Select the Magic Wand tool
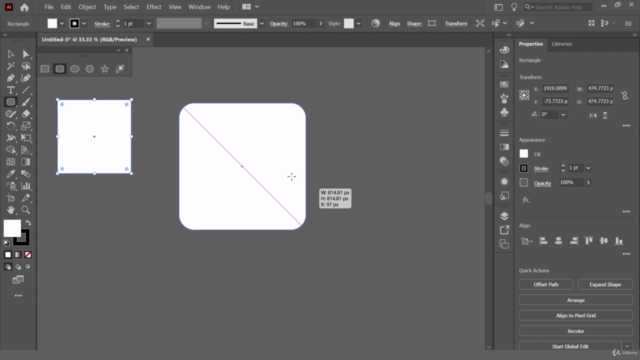This screenshot has width=640, height=360. [x=11, y=66]
